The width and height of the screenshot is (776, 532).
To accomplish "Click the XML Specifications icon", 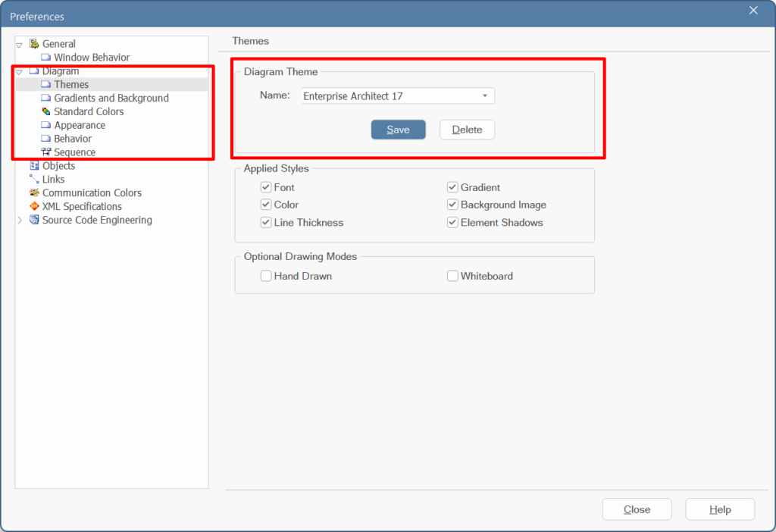I will tap(34, 207).
